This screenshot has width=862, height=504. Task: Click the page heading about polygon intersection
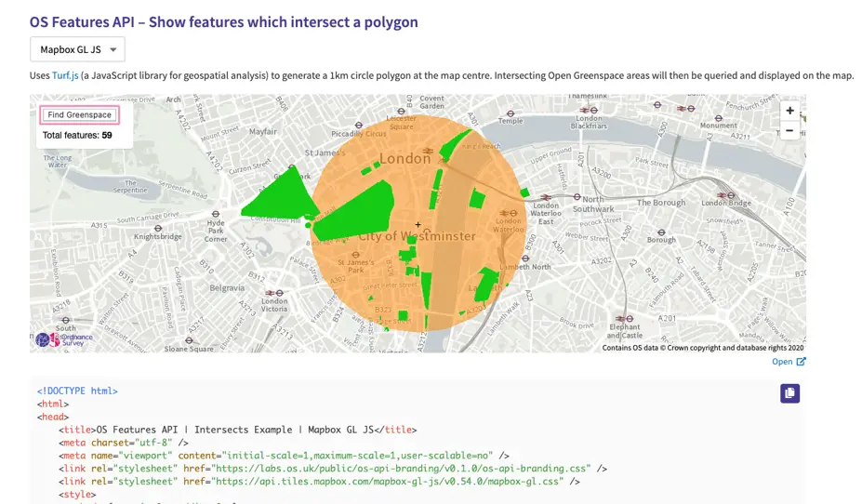point(224,22)
